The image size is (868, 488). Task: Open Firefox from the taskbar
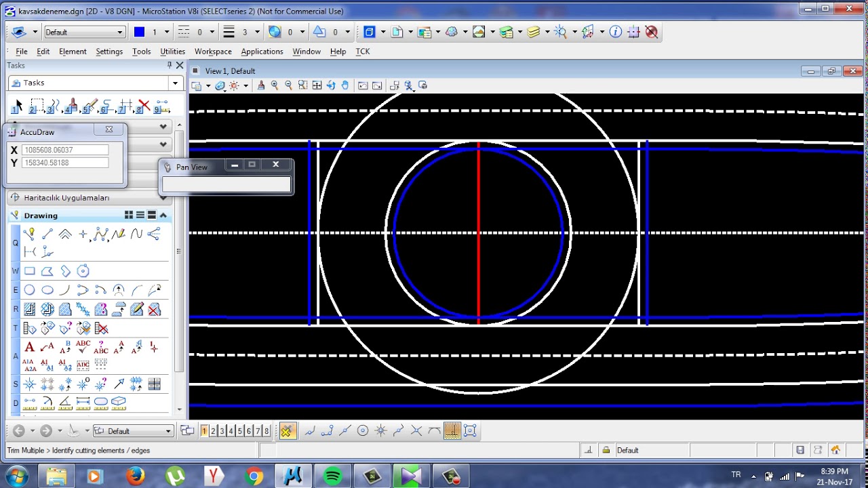136,476
